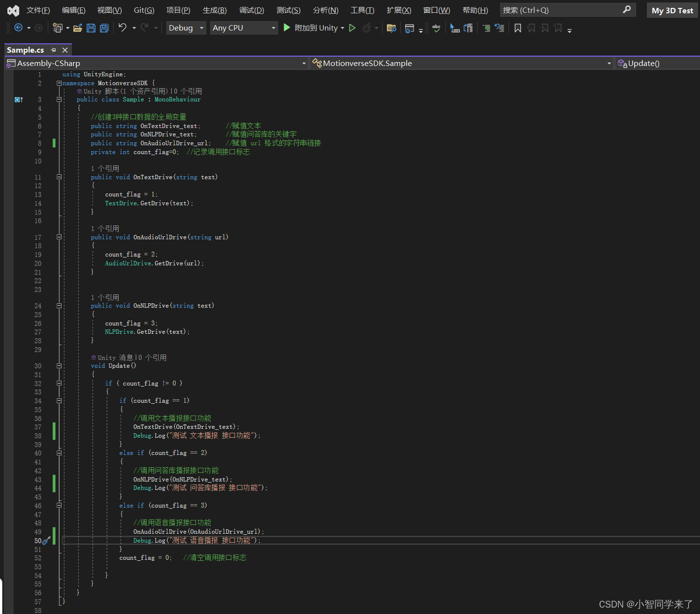Collapse the OnTextDrive method block

(59, 177)
